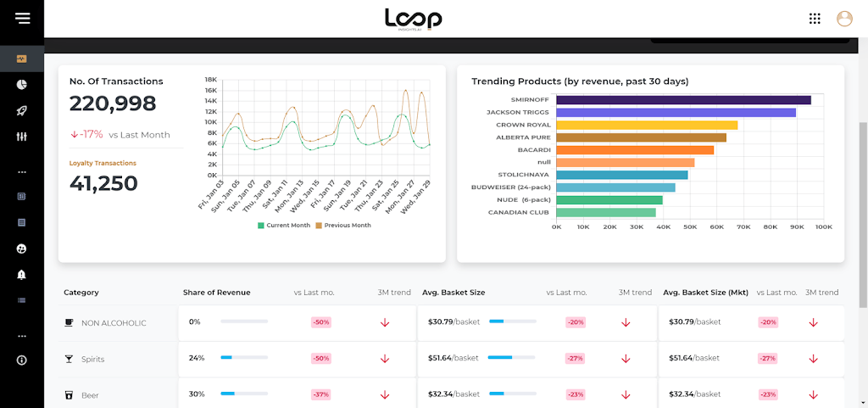
Task: Open the hamburger menu
Action: pos(23,19)
